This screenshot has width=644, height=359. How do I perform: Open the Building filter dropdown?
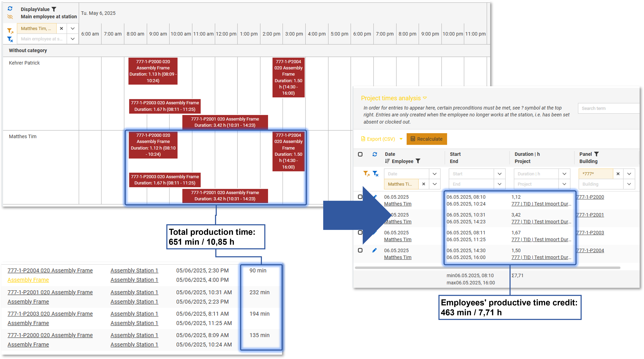coord(629,184)
